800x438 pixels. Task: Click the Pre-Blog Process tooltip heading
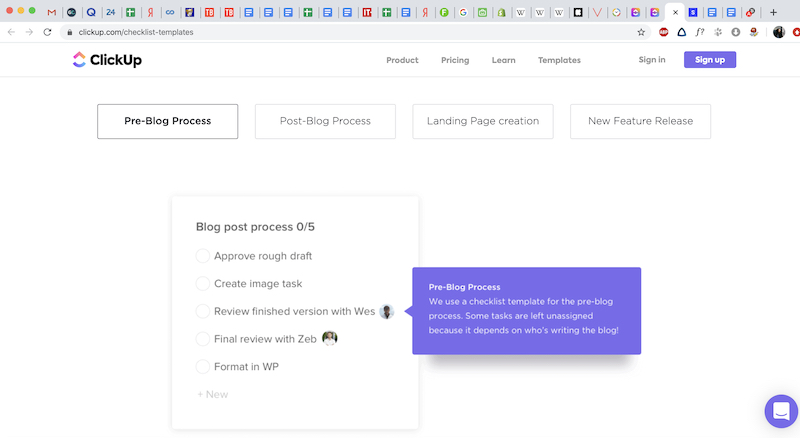tap(464, 287)
